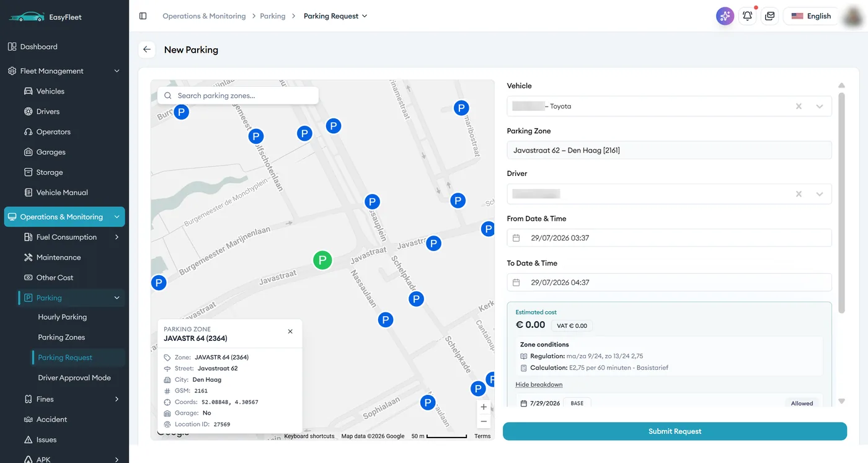
Task: Open Drivers page
Action: [48, 112]
